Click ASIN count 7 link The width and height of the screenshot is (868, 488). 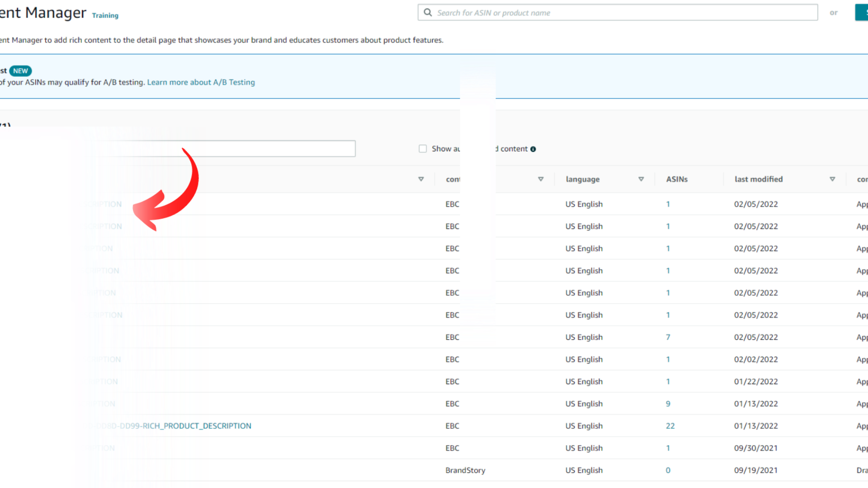click(x=668, y=338)
